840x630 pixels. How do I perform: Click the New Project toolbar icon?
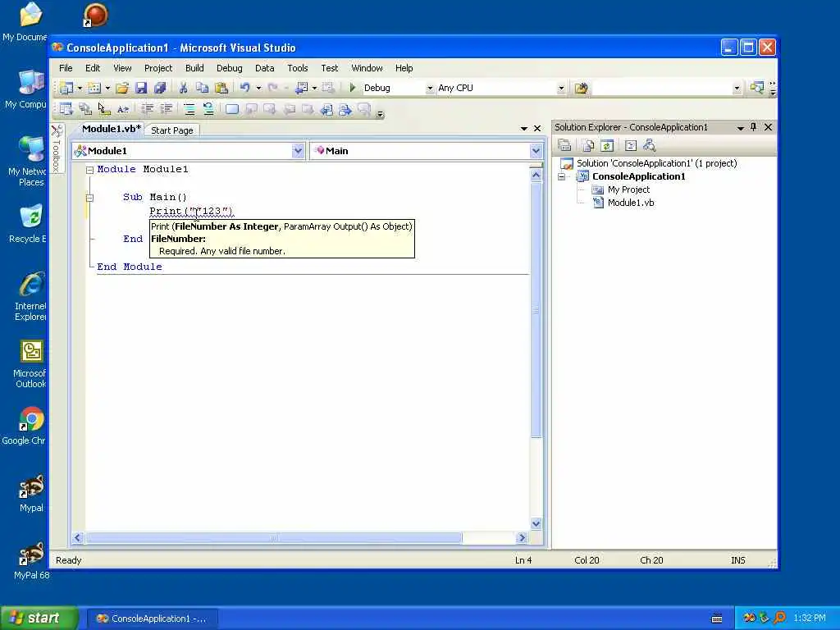click(66, 88)
